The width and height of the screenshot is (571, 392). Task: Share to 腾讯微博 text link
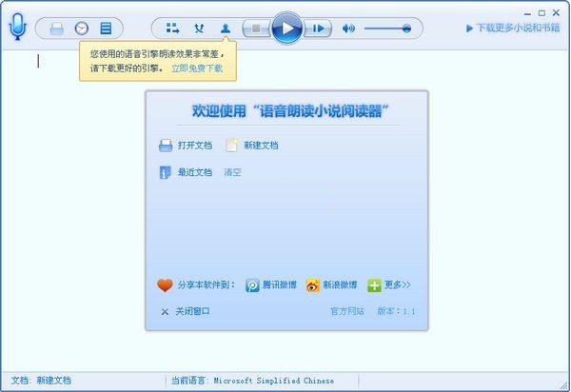(280, 284)
